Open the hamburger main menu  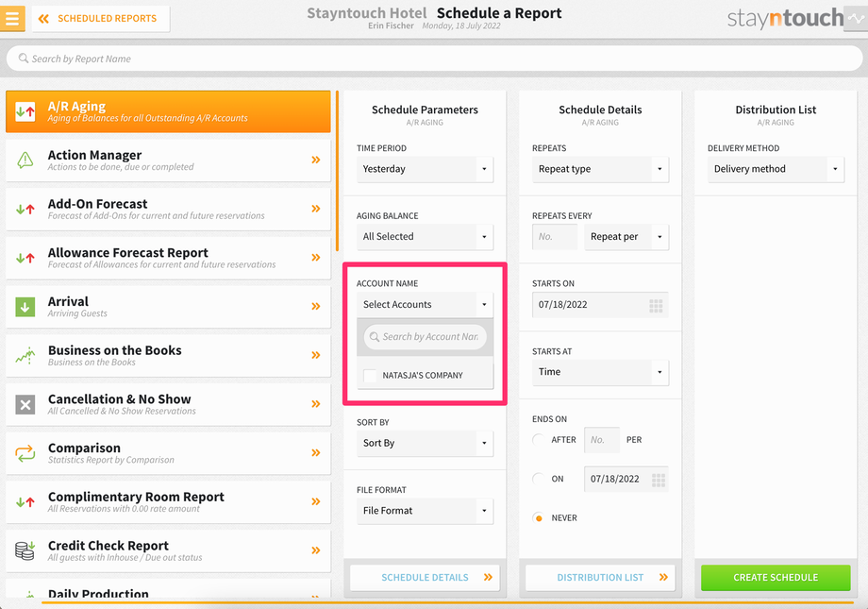(x=12, y=18)
